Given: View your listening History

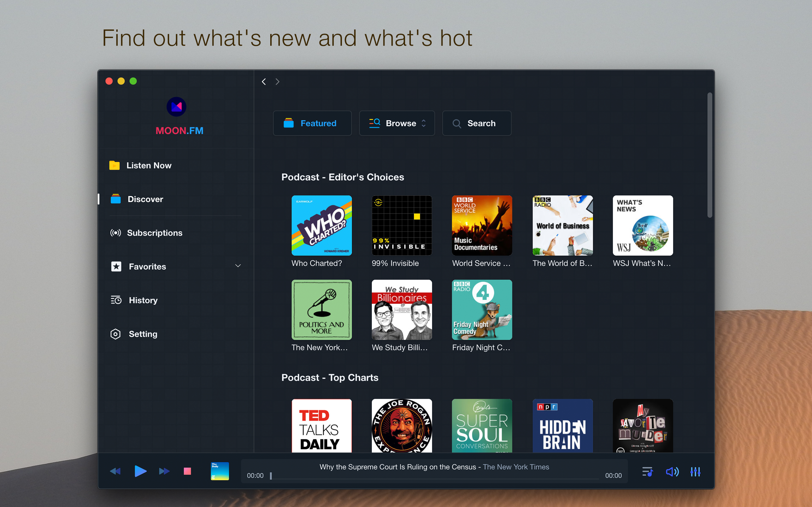Looking at the screenshot, I should (144, 300).
